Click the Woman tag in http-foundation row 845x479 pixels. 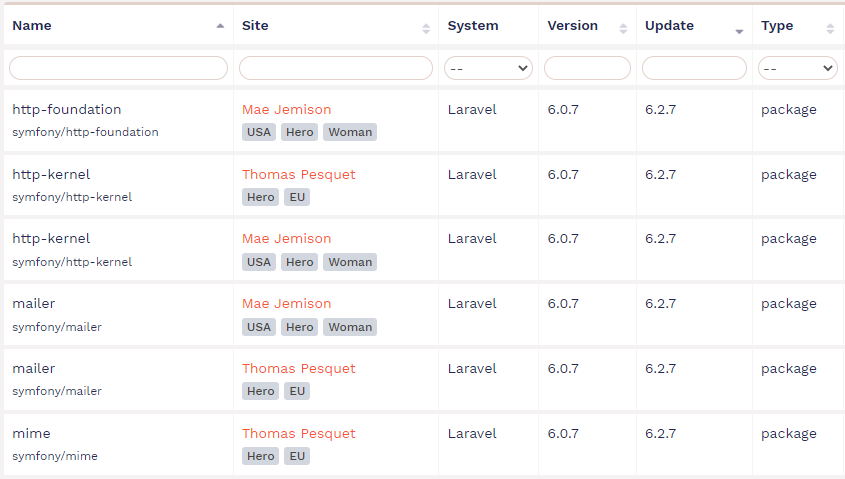350,132
